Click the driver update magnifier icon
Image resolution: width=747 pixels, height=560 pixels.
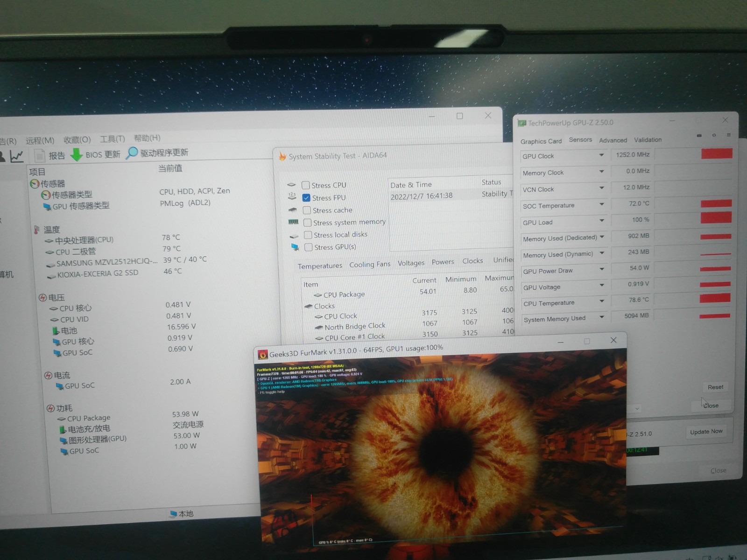[x=132, y=153]
